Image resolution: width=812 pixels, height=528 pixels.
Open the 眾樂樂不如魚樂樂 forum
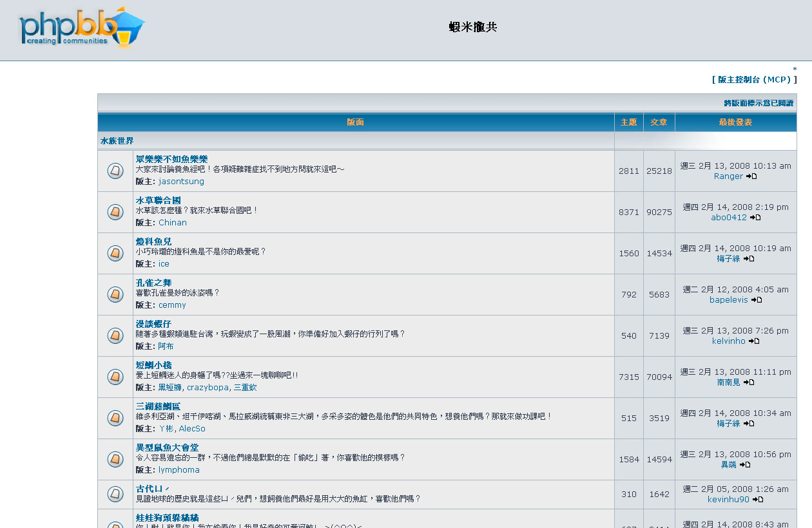point(172,159)
